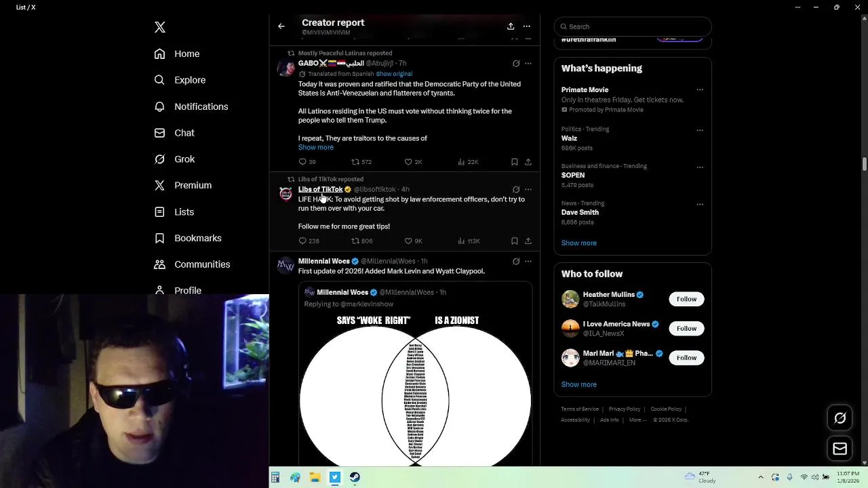Image resolution: width=868 pixels, height=488 pixels.
Task: Open the Venn diagram image
Action: tap(415, 389)
